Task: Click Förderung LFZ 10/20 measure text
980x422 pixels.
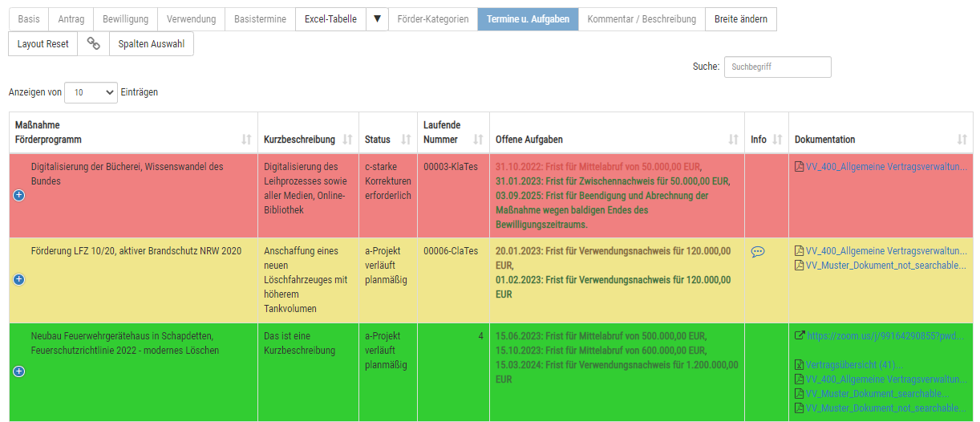Action: 136,251
